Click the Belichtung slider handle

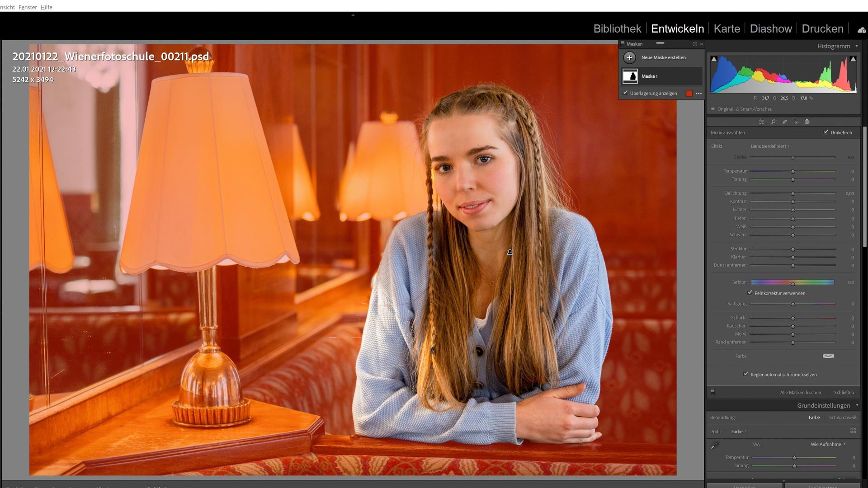click(793, 193)
